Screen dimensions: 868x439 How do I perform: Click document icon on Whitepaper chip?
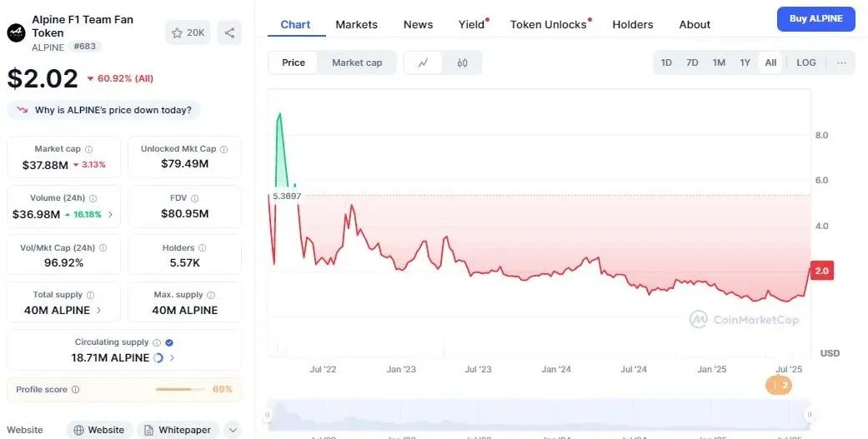(149, 430)
